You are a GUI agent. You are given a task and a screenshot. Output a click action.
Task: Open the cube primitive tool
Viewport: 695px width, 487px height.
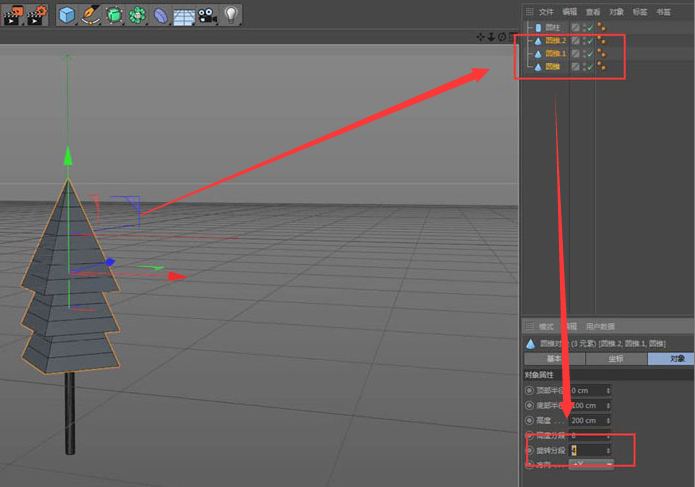pos(67,14)
